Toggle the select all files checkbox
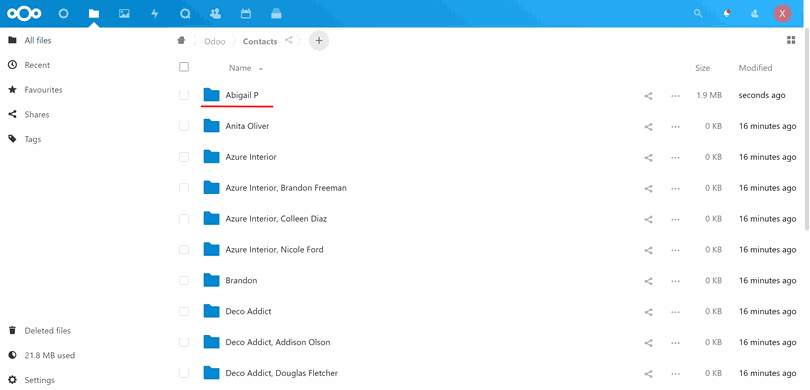Screen dimensions: 810x390 click(184, 67)
